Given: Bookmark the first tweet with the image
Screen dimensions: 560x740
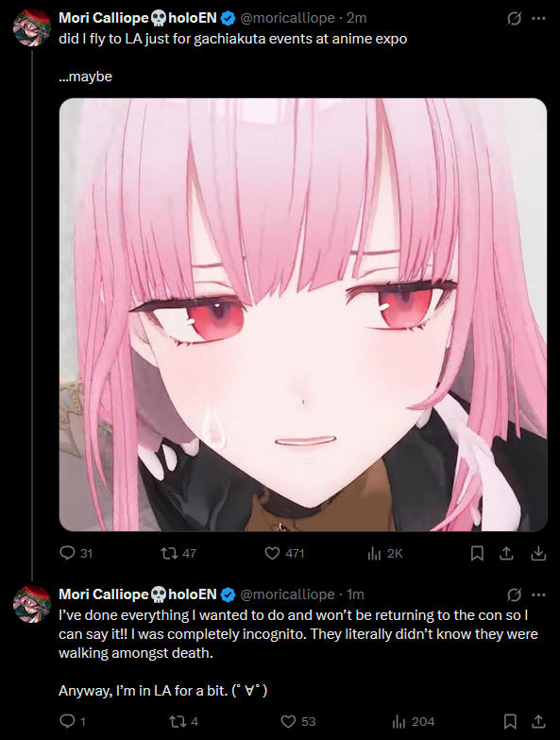Looking at the screenshot, I should point(477,553).
